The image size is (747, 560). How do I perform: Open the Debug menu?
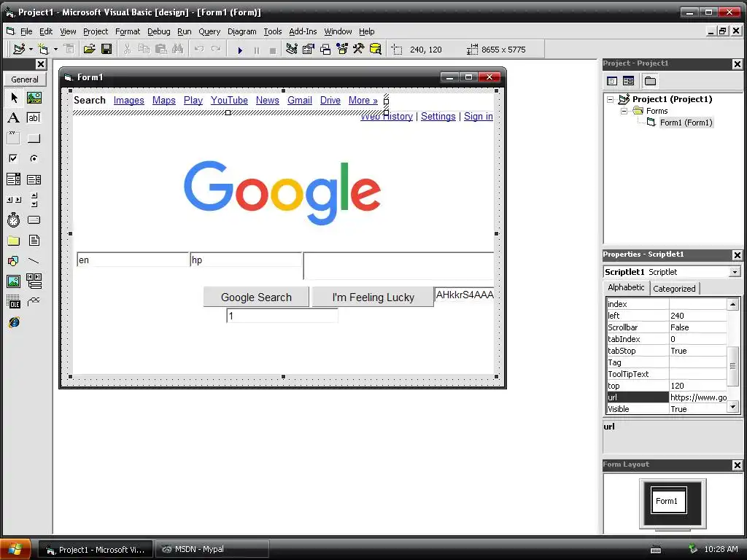[x=158, y=31]
